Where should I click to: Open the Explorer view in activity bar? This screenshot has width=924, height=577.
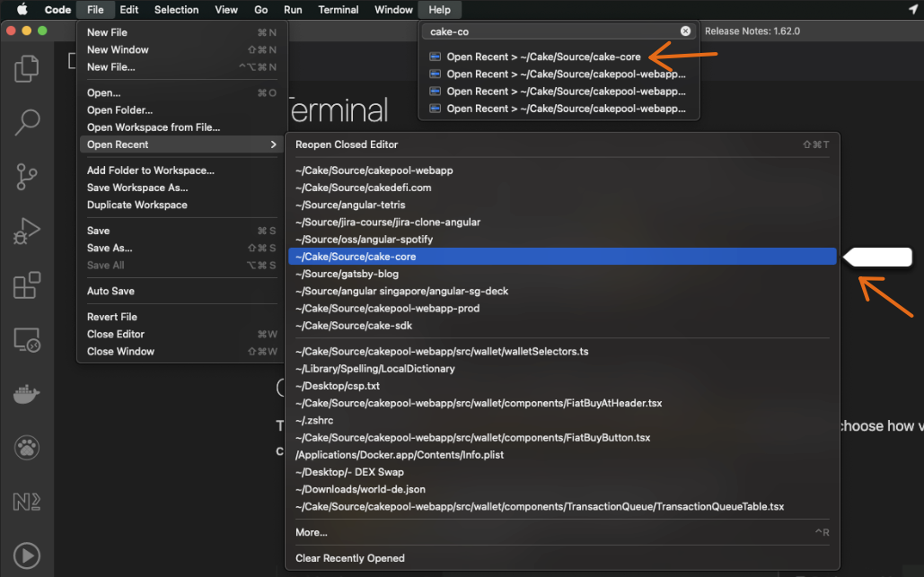[x=27, y=68]
